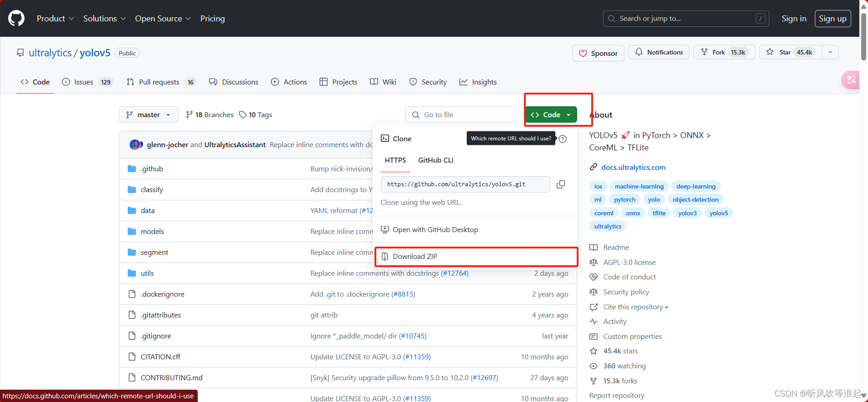Screen dimensions: 868x402
Task: Open the remote URL help question icon
Action: pyautogui.click(x=563, y=139)
